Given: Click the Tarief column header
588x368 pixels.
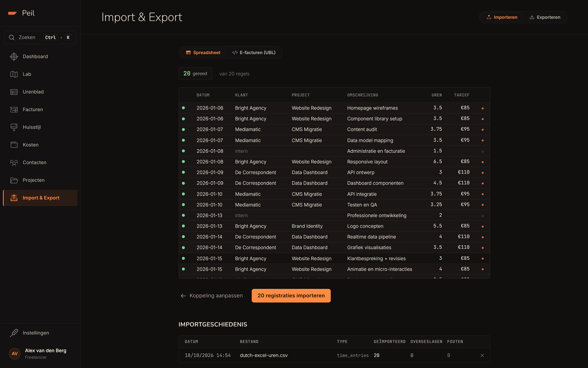Looking at the screenshot, I should [461, 95].
